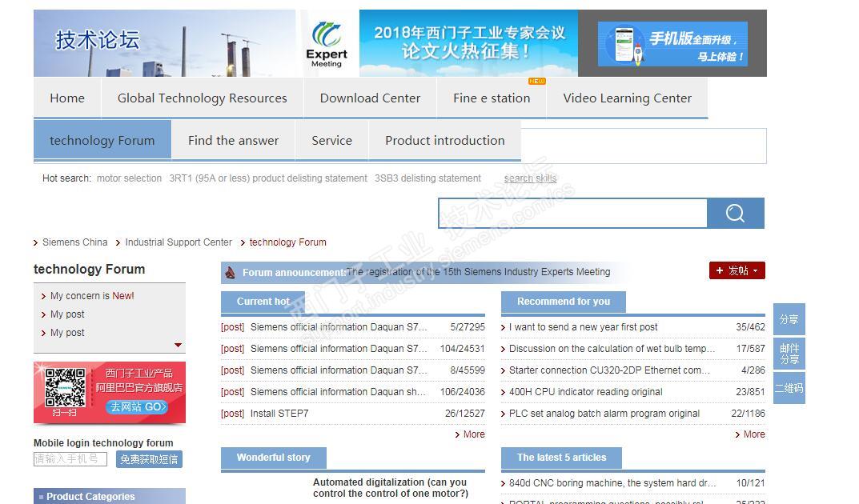Select the Recommend for you header
The height and width of the screenshot is (504, 859).
563,302
